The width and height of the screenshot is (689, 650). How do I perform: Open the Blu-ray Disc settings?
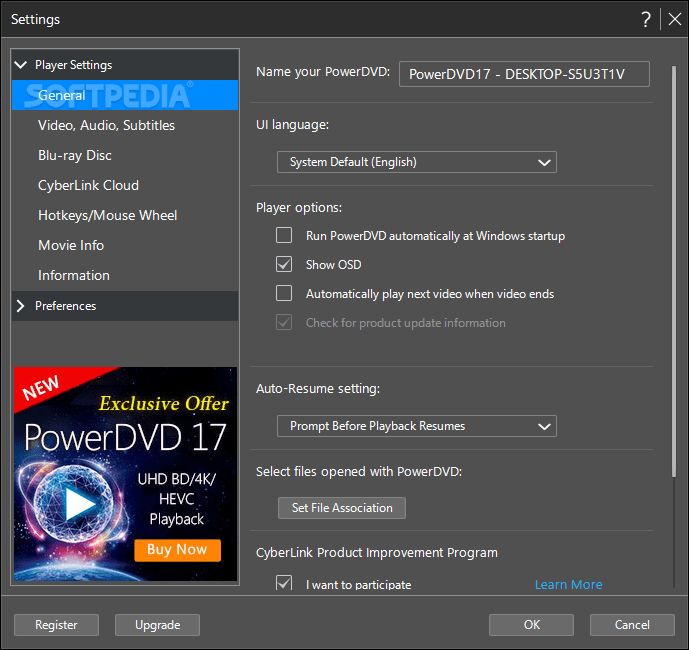125,155
